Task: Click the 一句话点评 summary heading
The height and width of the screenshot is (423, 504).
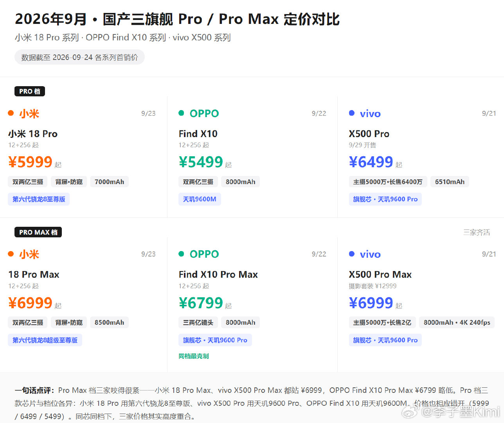Action: 34,390
